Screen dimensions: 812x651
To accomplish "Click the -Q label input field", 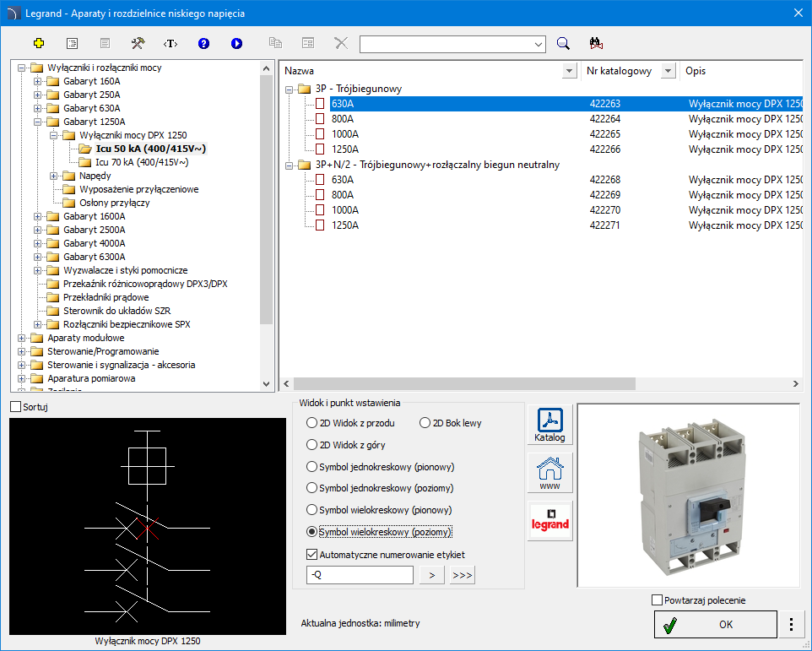I will [360, 575].
